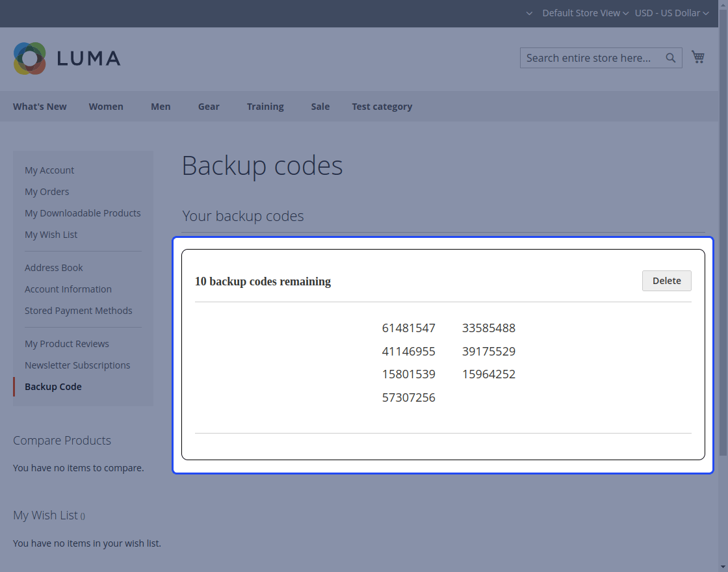Open My Downloadable Products
The image size is (728, 572).
(83, 213)
